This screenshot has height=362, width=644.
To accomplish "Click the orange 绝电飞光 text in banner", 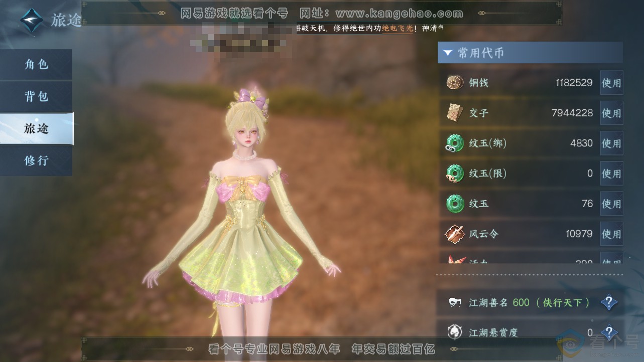I will point(398,28).
